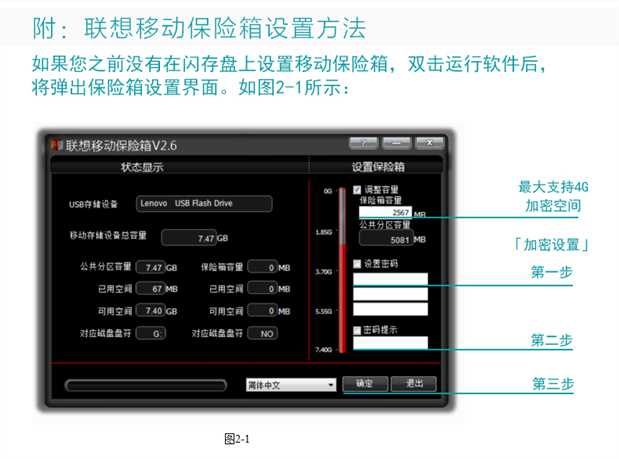Click the 退出 button
Image resolution: width=619 pixels, height=459 pixels.
(414, 384)
